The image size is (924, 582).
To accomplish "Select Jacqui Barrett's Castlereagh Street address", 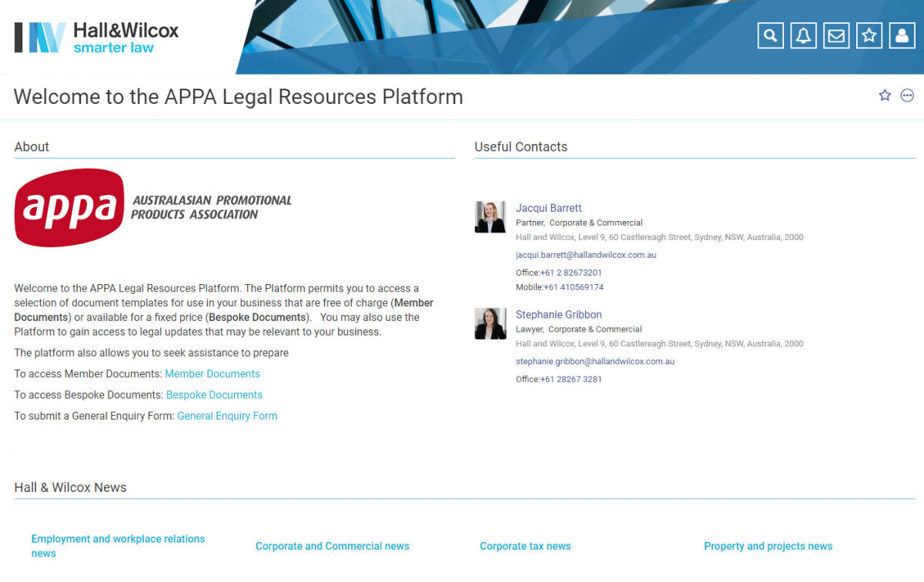I will pyautogui.click(x=659, y=237).
